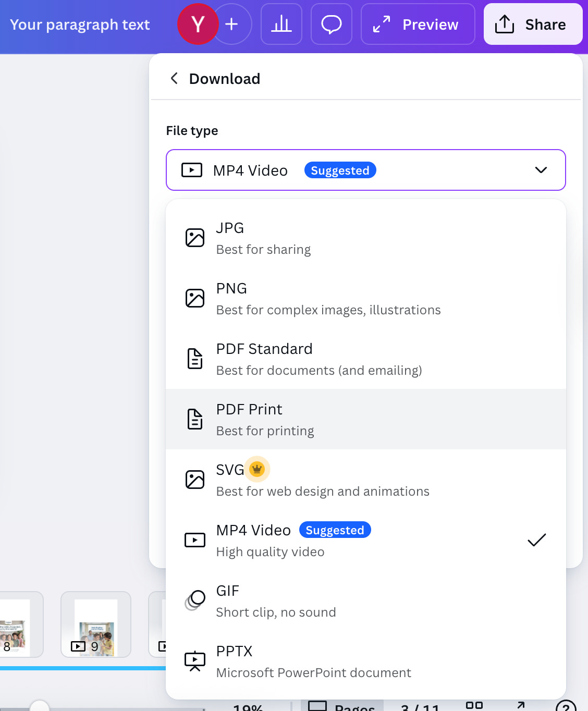Choose PDF Print file type
588x711 pixels.
point(366,419)
